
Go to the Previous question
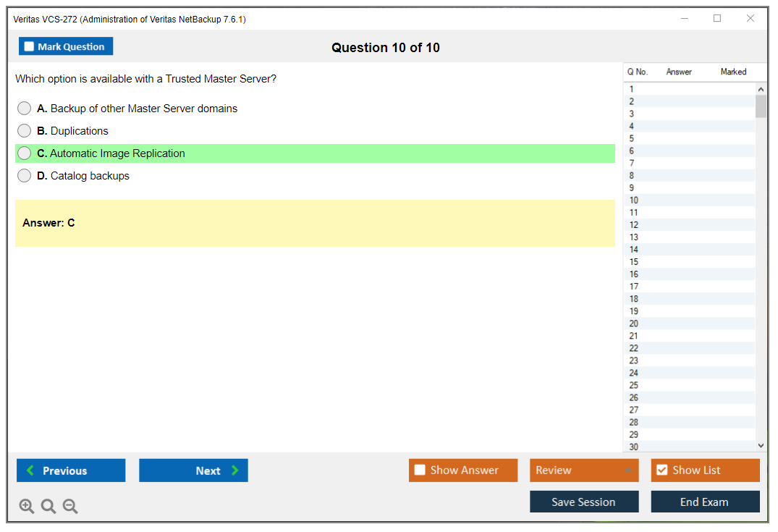pyautogui.click(x=71, y=470)
